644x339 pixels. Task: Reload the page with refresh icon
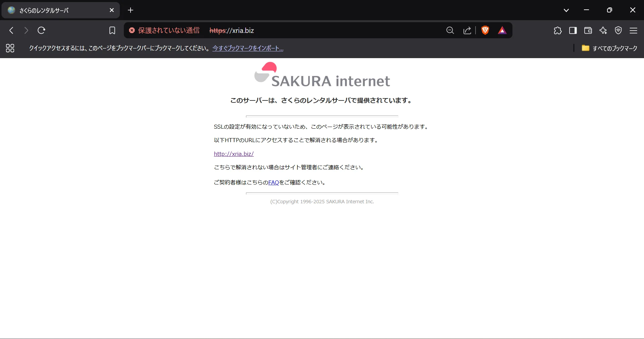[x=41, y=31]
